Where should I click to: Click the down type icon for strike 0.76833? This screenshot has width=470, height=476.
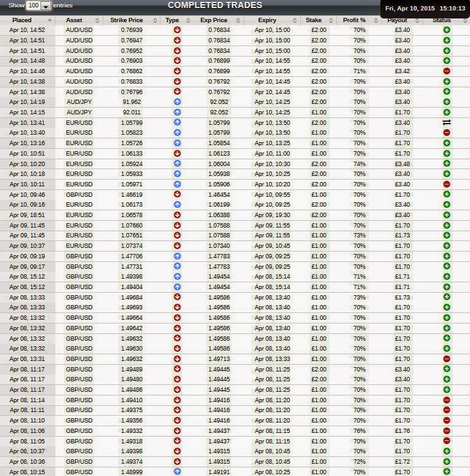click(x=177, y=81)
